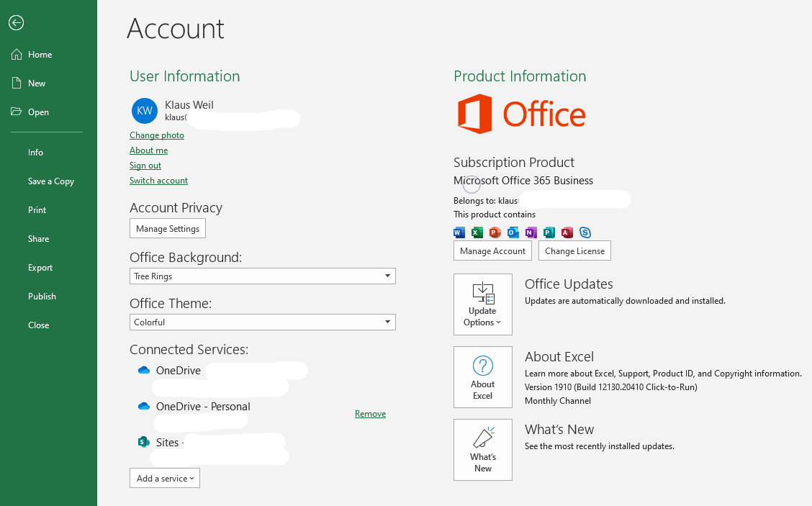Open the What's New button

pos(482,450)
